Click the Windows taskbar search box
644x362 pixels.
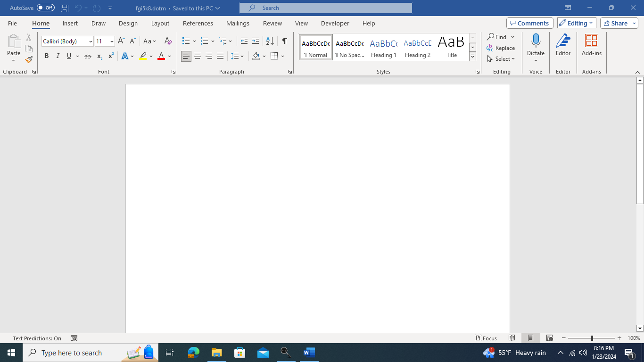tap(72, 353)
